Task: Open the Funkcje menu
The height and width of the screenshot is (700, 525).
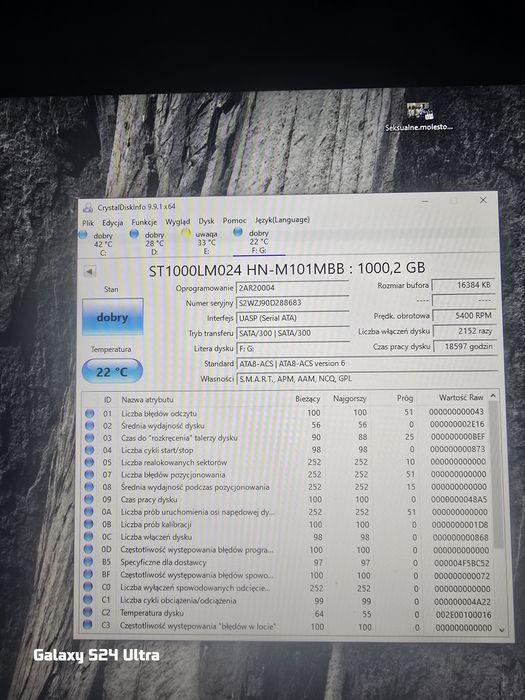Action: [x=144, y=222]
